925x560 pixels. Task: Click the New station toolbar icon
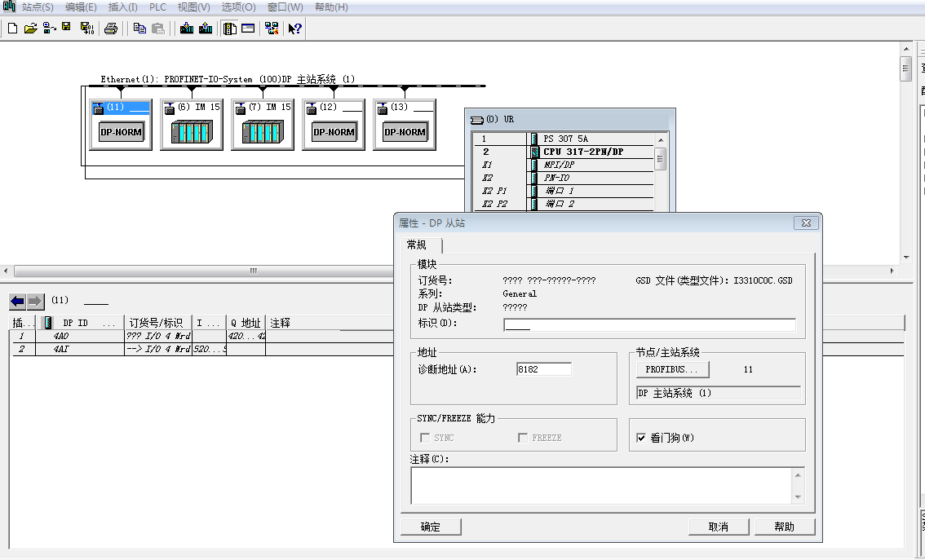tap(12, 29)
